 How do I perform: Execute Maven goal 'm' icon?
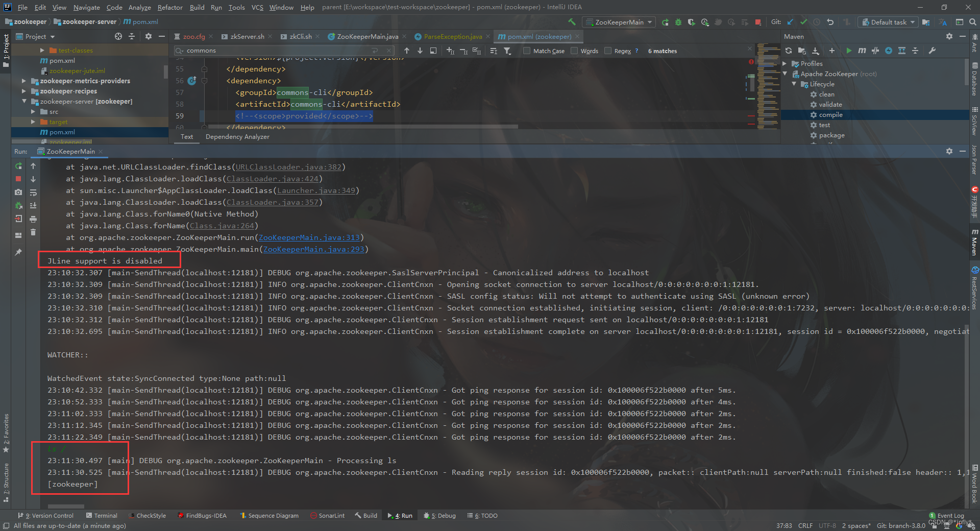(862, 51)
